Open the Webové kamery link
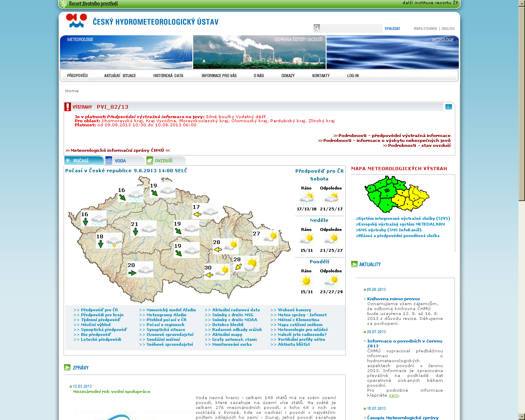This screenshot has height=420, width=525. (x=294, y=310)
